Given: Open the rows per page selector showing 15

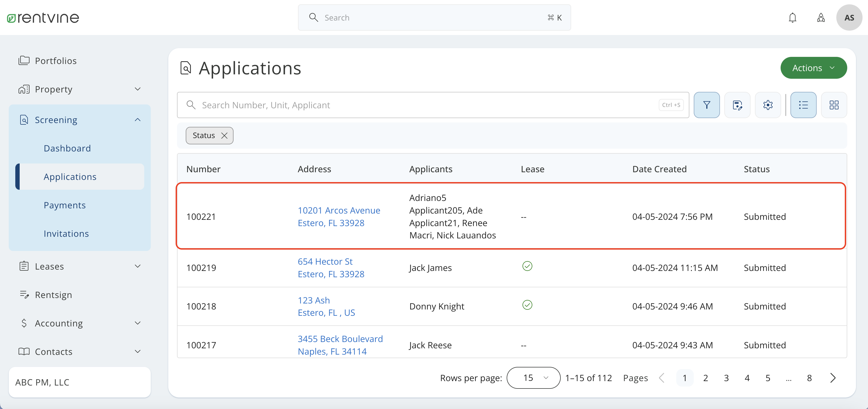Looking at the screenshot, I should 533,378.
